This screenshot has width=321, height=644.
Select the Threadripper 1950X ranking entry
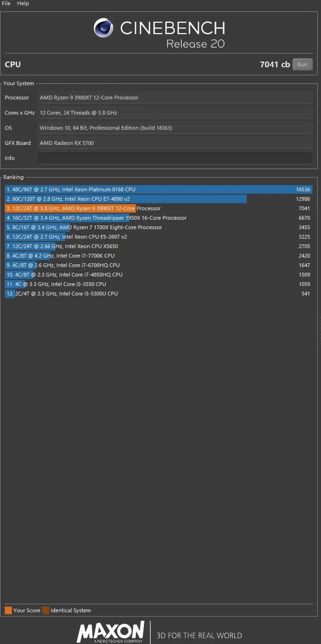point(158,218)
